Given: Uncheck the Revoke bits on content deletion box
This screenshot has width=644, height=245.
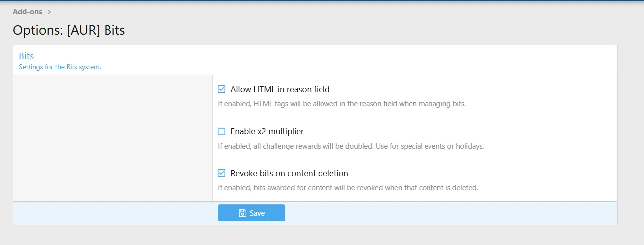Looking at the screenshot, I should pos(222,173).
